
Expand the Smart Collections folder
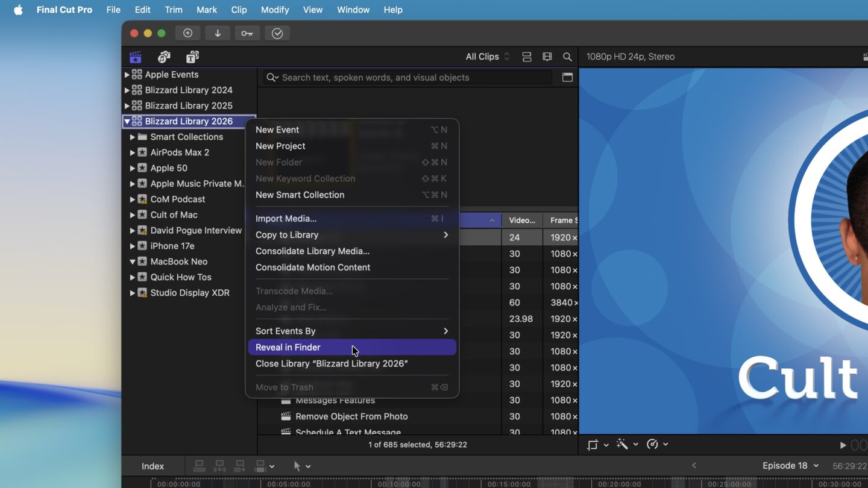tap(133, 137)
